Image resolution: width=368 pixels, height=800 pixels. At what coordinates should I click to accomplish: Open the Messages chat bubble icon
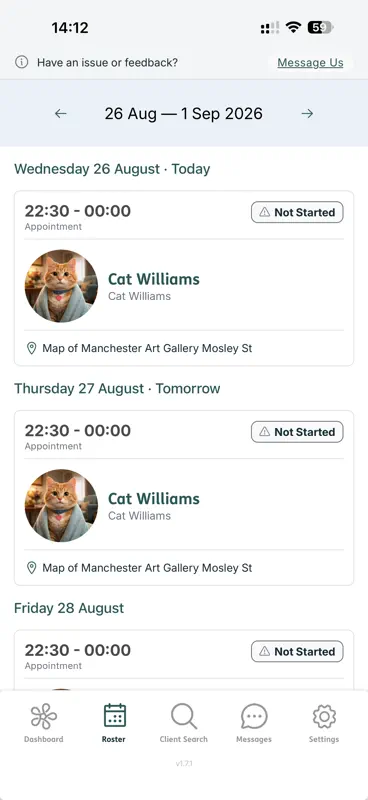(254, 716)
